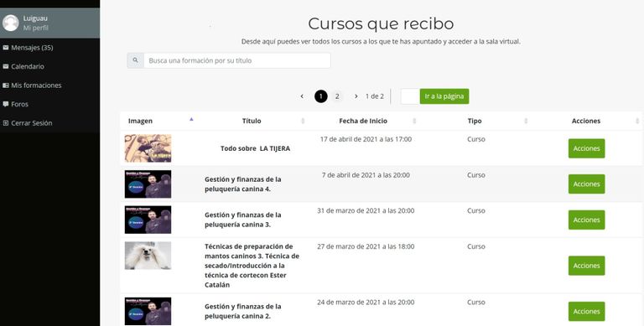Focus the course title search field
The width and height of the screenshot is (644, 326).
click(x=237, y=60)
